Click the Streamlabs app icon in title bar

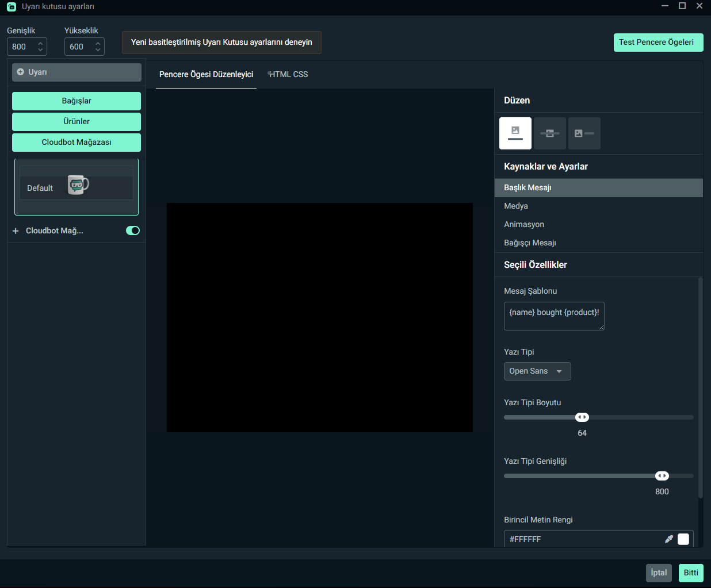[x=12, y=6]
